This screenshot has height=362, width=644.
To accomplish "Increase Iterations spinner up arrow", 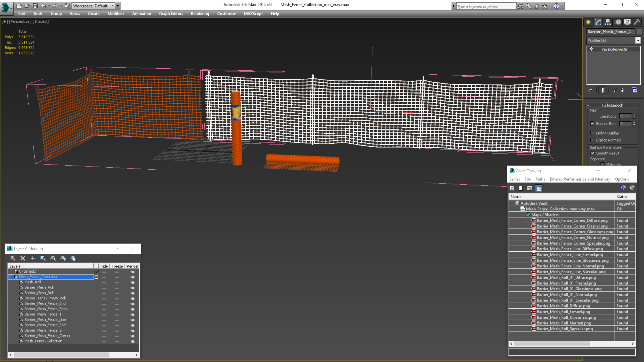I will pos(634,115).
